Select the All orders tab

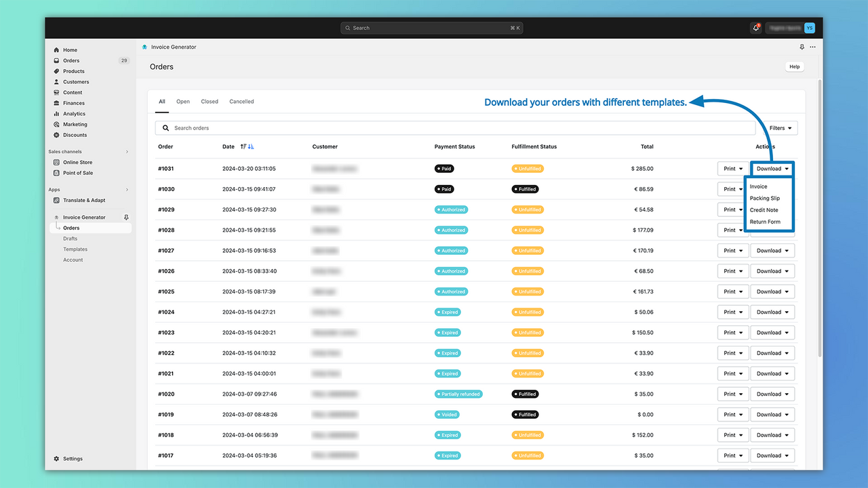162,102
